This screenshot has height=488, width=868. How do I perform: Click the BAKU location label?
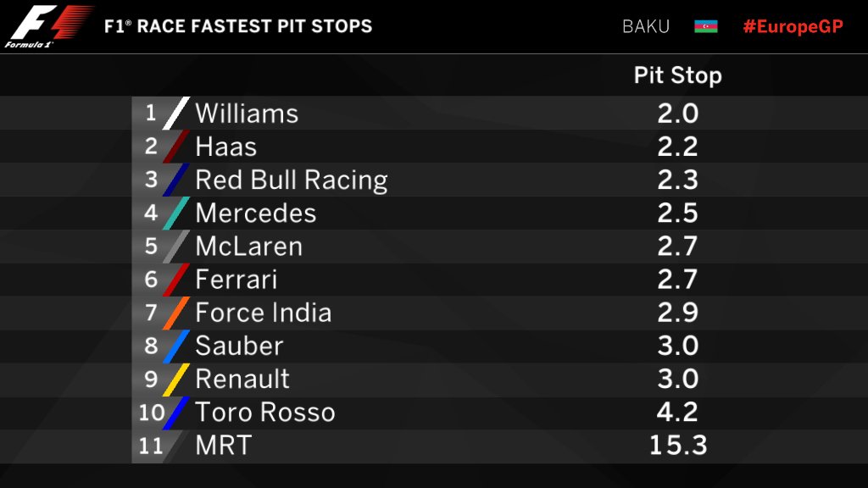pos(645,26)
